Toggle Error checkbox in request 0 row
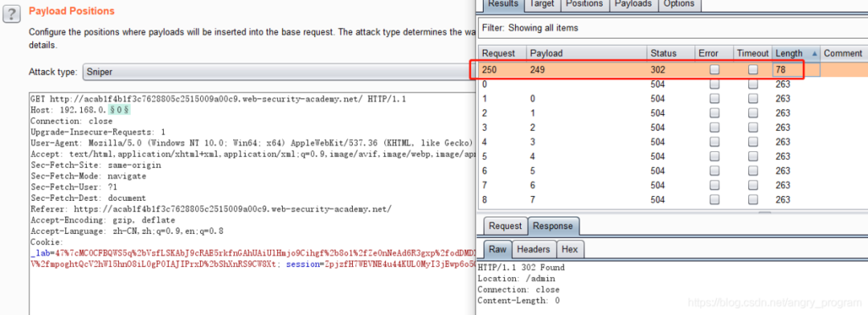The height and width of the screenshot is (315, 868). [x=714, y=84]
